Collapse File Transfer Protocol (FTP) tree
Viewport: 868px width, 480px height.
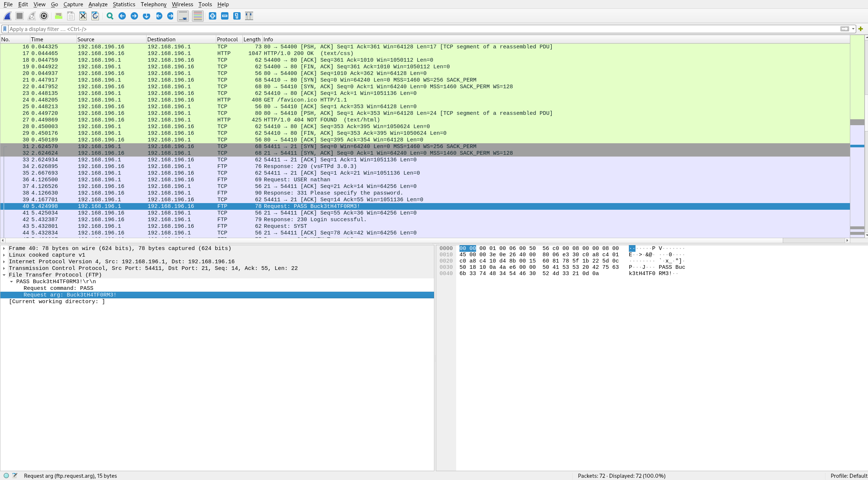(x=4, y=275)
